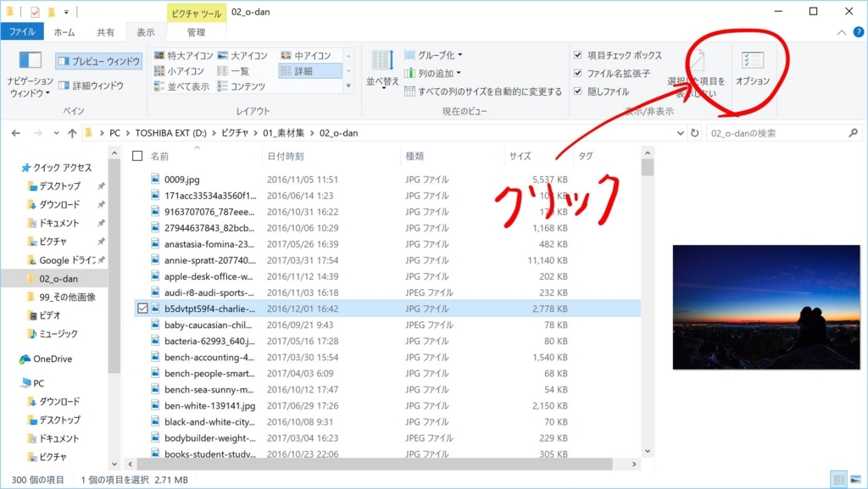This screenshot has width=868, height=489.
Task: Collapse the ribbon with the chevron
Action: (842, 33)
